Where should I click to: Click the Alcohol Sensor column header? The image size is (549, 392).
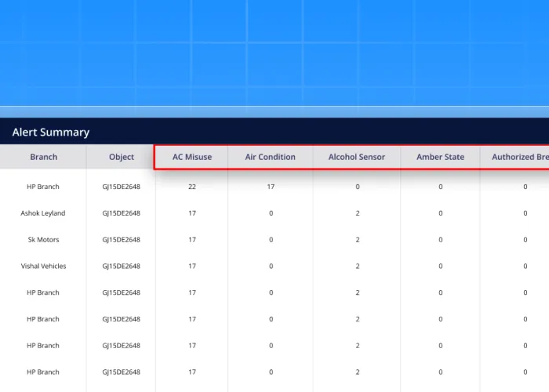coord(357,157)
